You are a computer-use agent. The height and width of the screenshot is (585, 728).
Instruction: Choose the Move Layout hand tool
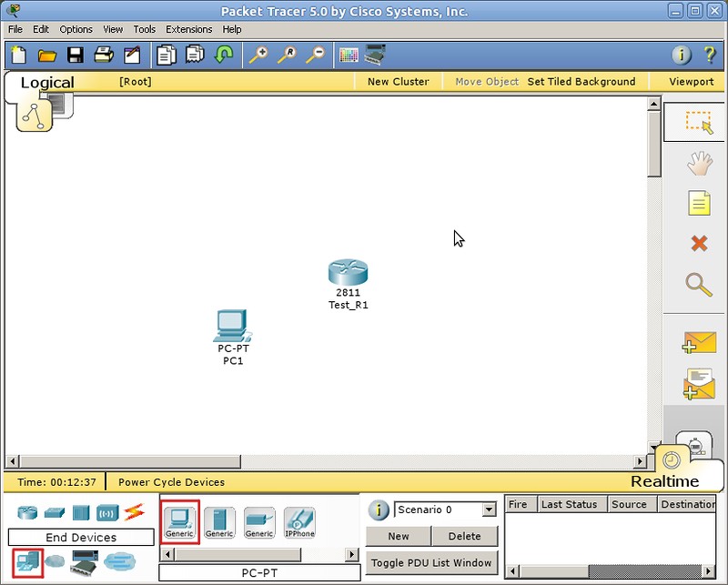point(699,164)
